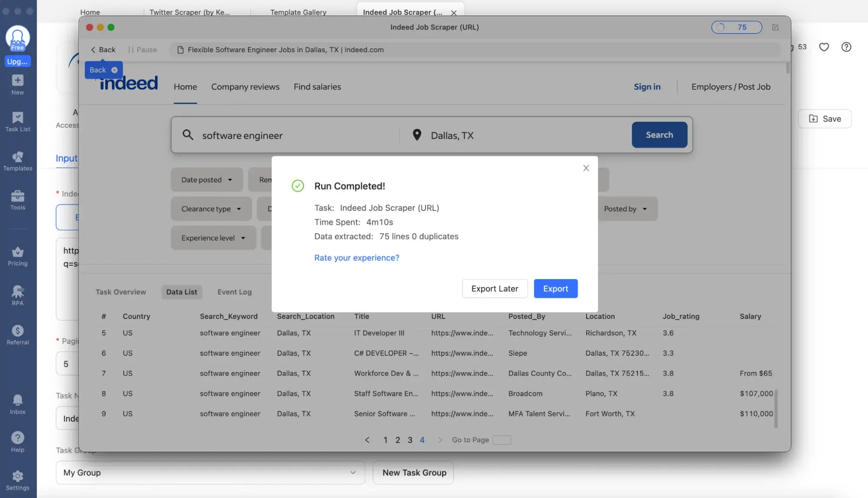Viewport: 868px width, 498px height.
Task: Close the Indeed Job Scraper tab
Action: pyautogui.click(x=454, y=13)
